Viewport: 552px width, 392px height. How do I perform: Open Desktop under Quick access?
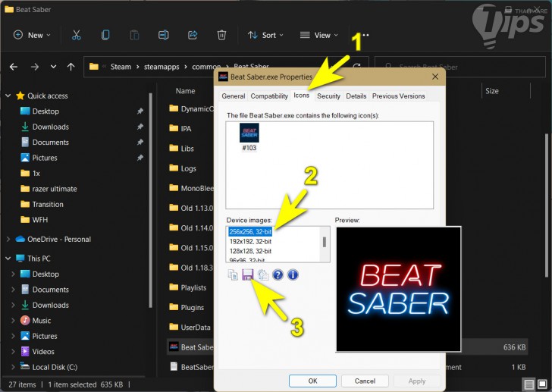45,111
